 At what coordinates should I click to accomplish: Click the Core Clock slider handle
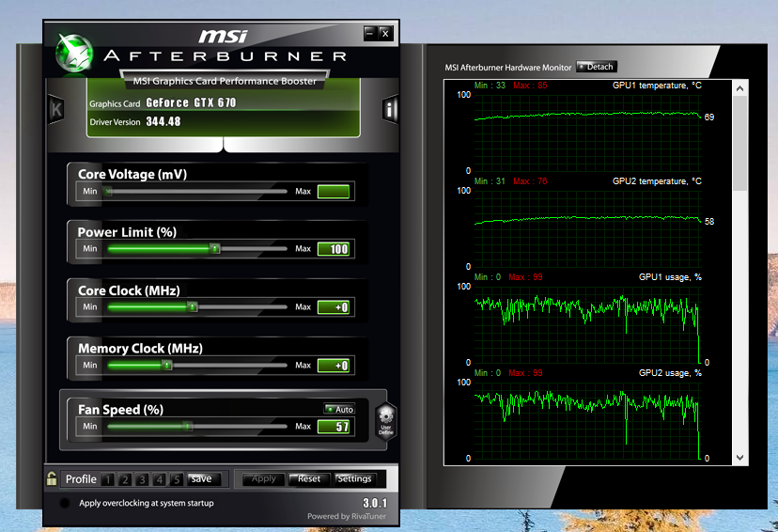(x=193, y=306)
